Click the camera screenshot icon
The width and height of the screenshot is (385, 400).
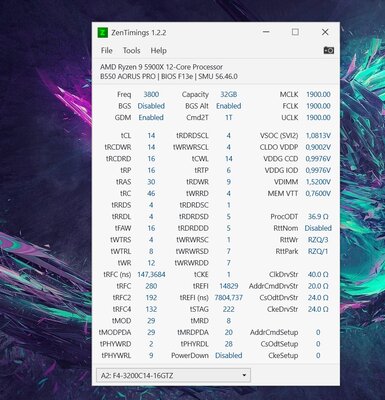point(329,50)
